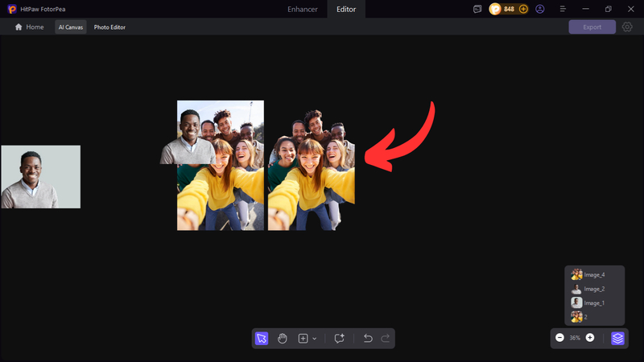Image resolution: width=644 pixels, height=362 pixels.
Task: Click the add image plus tool
Action: tap(303, 339)
